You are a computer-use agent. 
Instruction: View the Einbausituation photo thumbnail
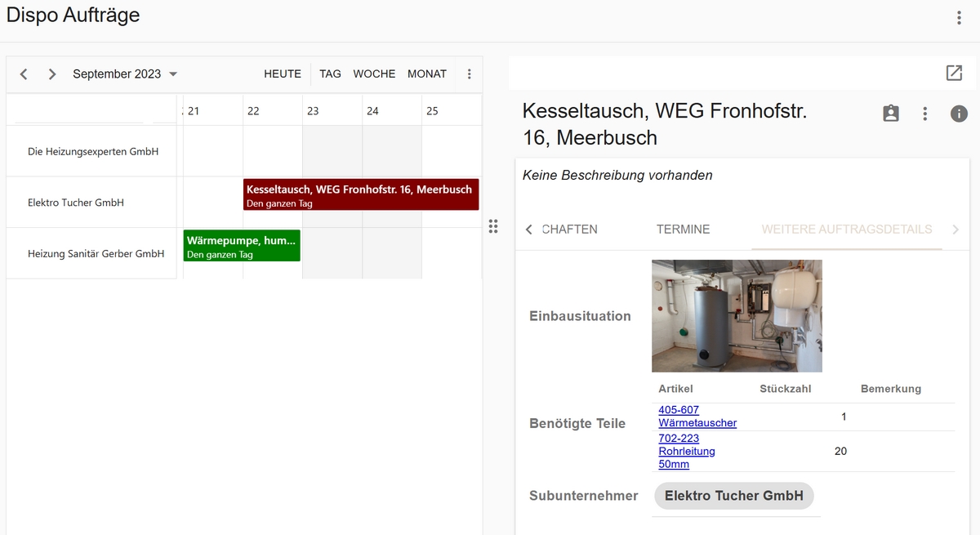(x=737, y=315)
